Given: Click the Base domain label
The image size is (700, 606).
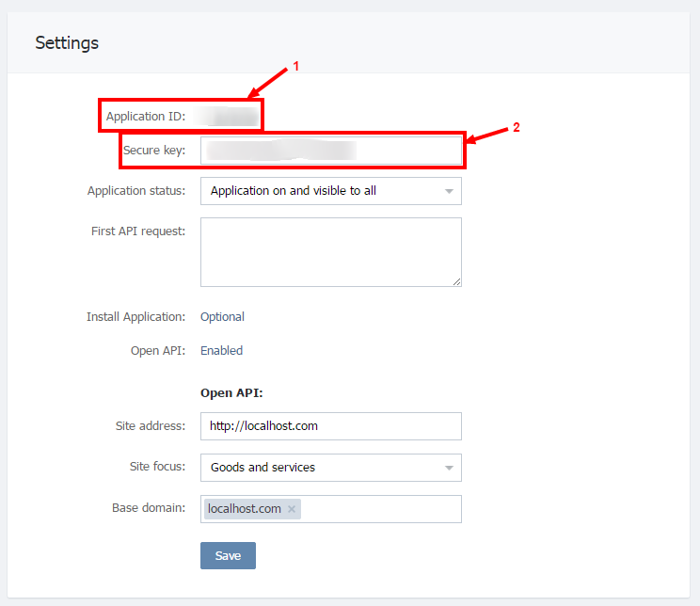Looking at the screenshot, I should coord(149,508).
